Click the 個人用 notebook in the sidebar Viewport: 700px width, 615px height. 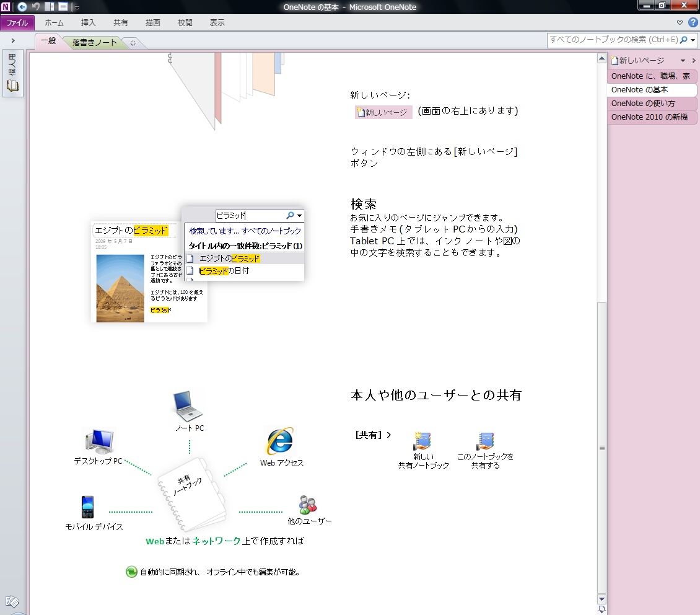tap(12, 73)
